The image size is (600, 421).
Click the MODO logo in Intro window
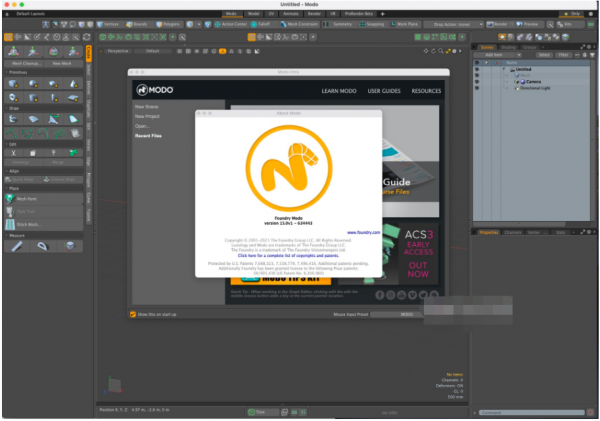(x=155, y=90)
